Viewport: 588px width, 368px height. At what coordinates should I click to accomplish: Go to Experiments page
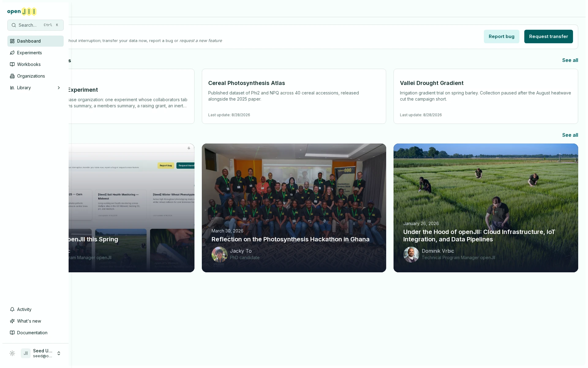(x=36, y=53)
